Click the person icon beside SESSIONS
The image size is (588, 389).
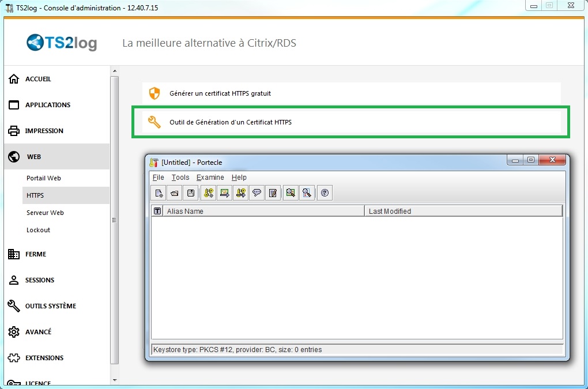point(14,280)
